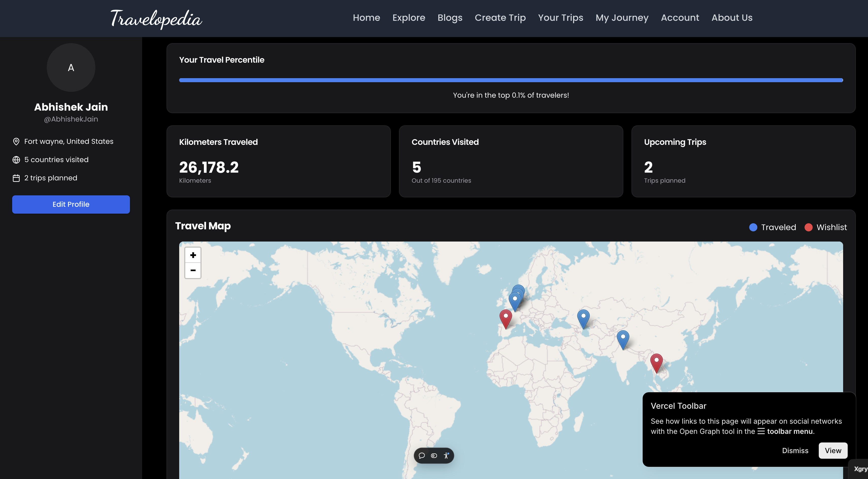The width and height of the screenshot is (868, 479).
Task: Click the Traveled legend label
Action: (x=778, y=227)
